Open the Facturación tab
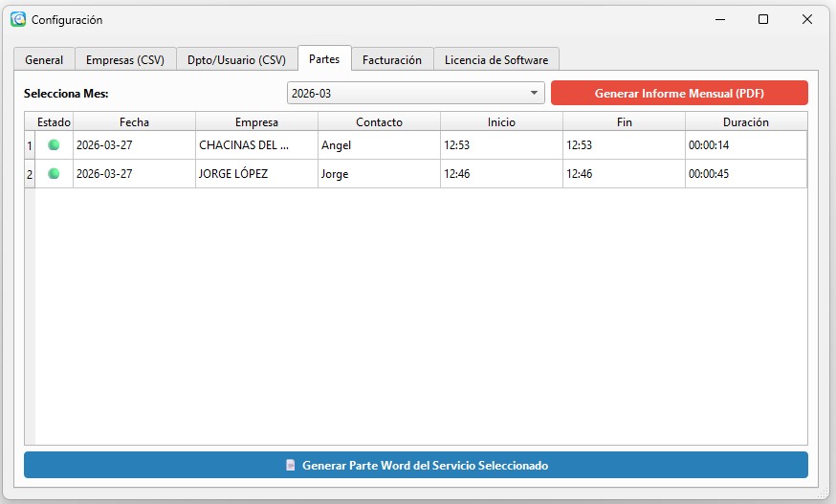Viewport: 836px width, 504px height. (392, 59)
